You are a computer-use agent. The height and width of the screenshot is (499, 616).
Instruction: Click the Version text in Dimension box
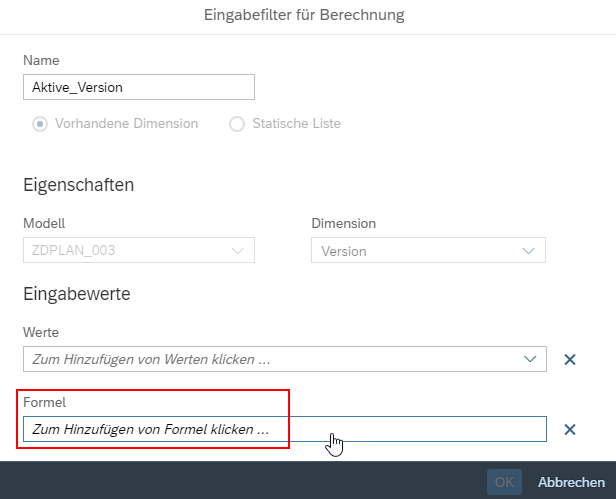pyautogui.click(x=344, y=251)
